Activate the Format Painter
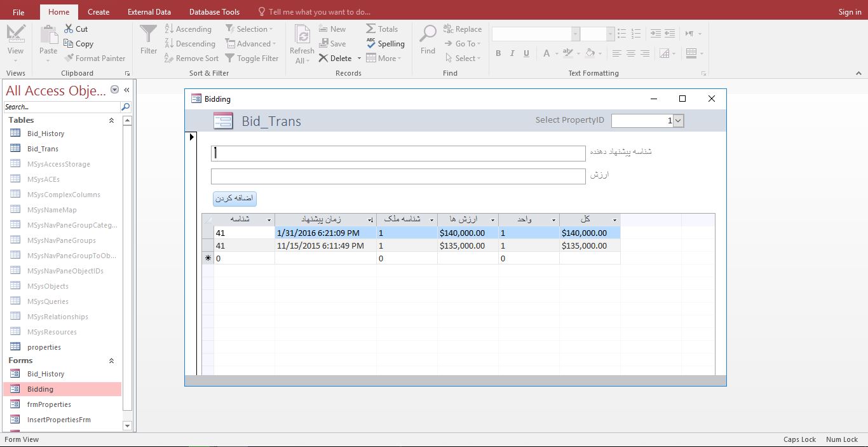The height and width of the screenshot is (447, 868). tap(95, 58)
